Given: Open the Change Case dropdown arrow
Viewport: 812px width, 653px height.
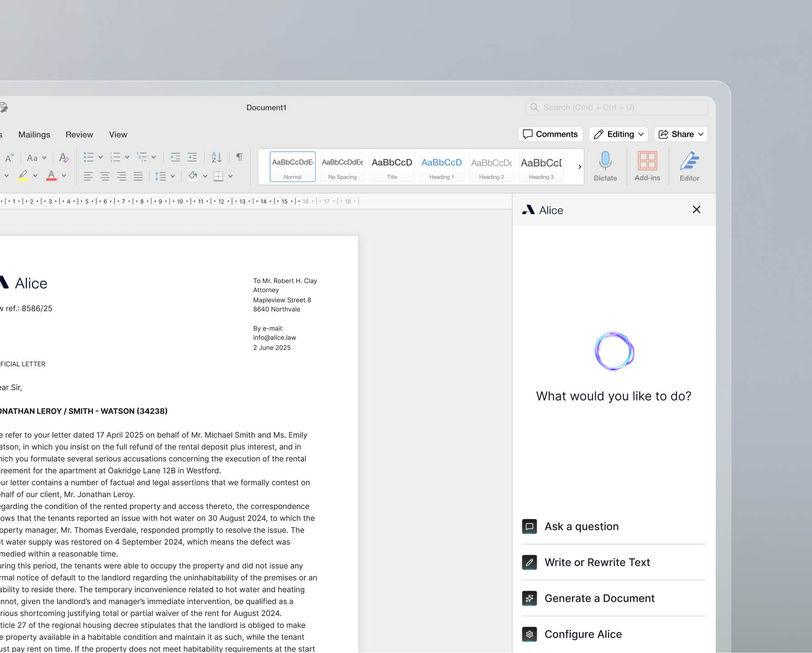Looking at the screenshot, I should tap(44, 158).
